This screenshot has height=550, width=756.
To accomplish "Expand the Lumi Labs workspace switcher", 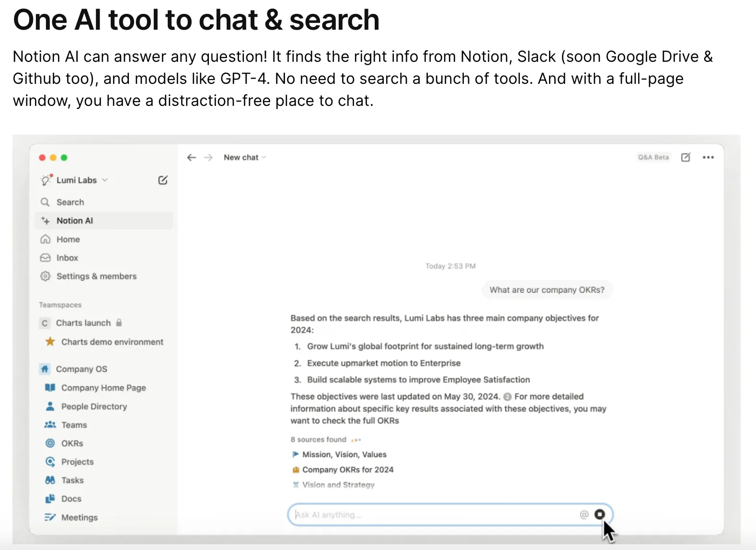I will tap(77, 180).
